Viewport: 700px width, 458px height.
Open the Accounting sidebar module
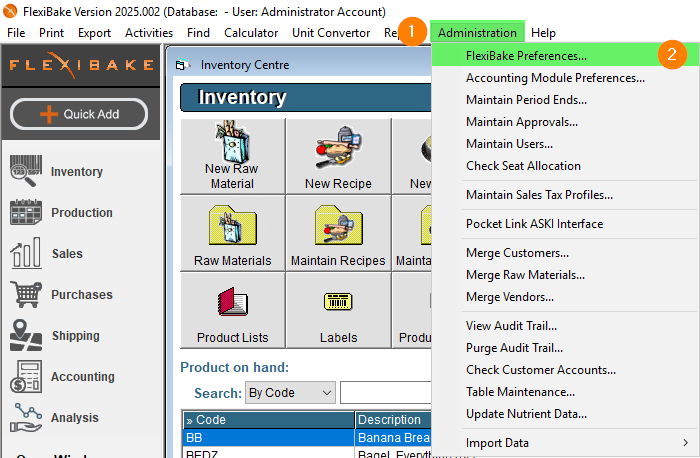(x=62, y=377)
